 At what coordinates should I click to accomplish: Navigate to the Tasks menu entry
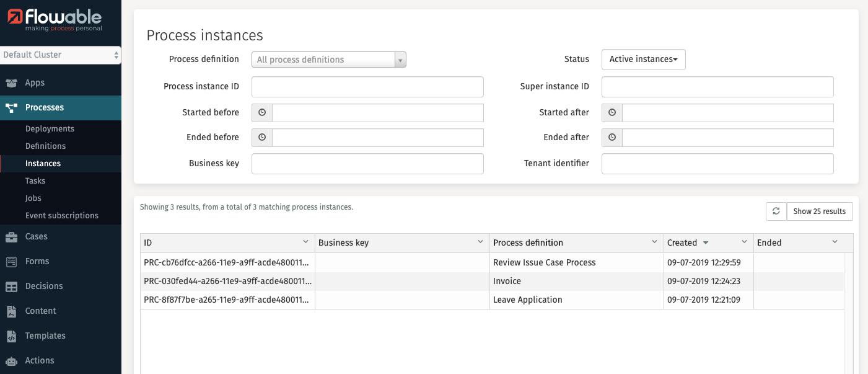pyautogui.click(x=35, y=180)
